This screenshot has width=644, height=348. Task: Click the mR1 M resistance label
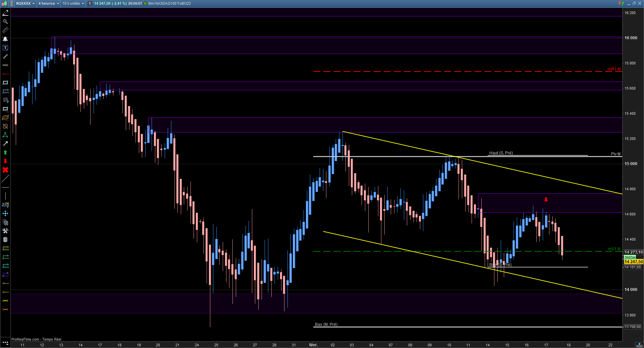pos(614,69)
